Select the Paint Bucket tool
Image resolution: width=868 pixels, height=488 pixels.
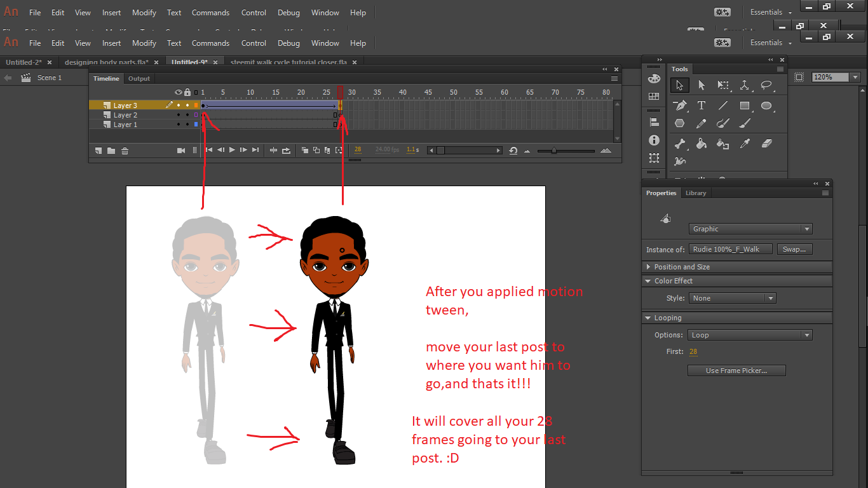[x=702, y=144]
